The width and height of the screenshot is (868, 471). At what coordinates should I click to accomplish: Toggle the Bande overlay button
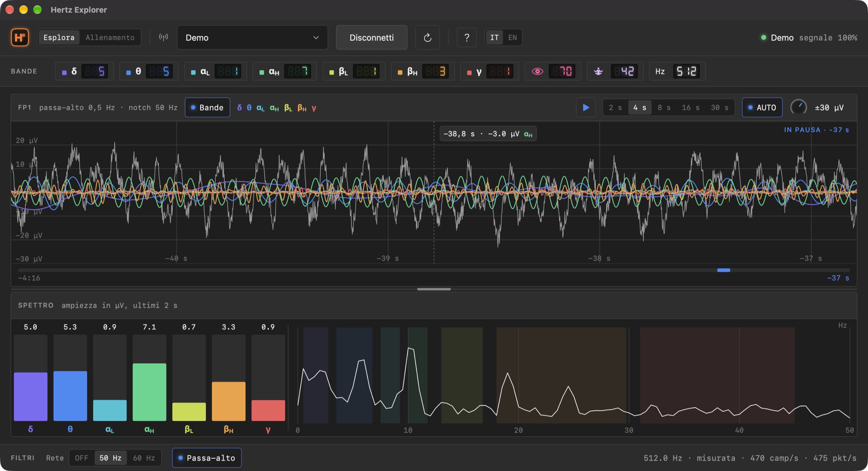tap(207, 108)
